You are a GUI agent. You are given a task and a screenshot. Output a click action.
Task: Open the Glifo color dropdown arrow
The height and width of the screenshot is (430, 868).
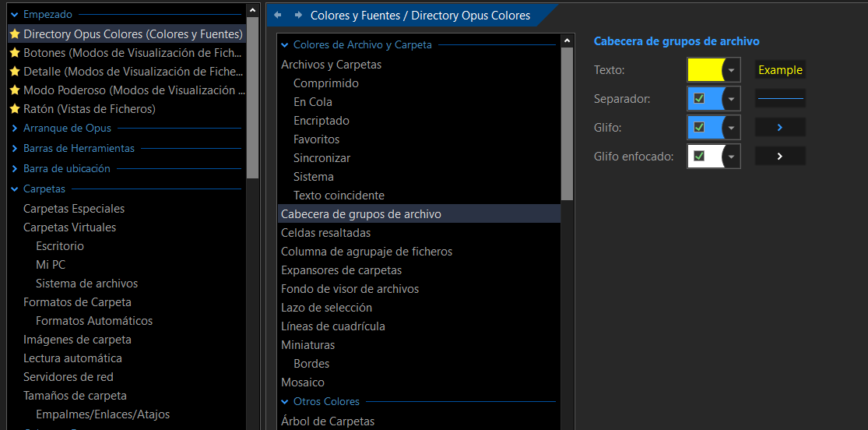click(732, 128)
